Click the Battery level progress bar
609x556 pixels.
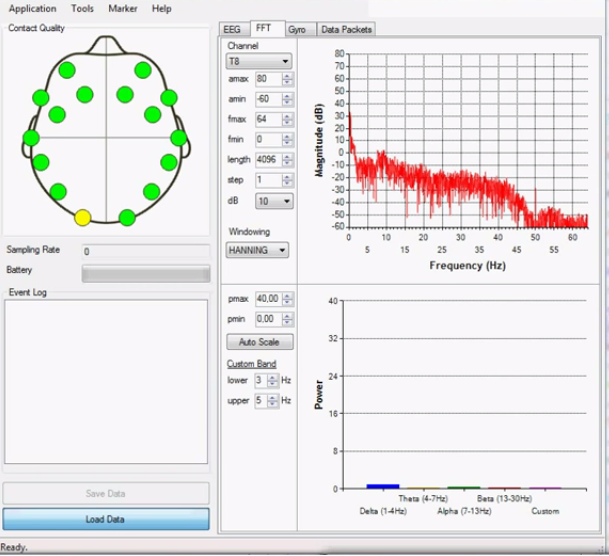[145, 273]
